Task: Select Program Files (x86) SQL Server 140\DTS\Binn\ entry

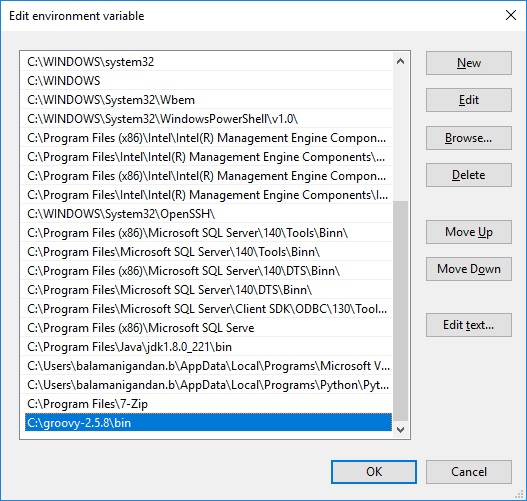Action: tap(208, 271)
